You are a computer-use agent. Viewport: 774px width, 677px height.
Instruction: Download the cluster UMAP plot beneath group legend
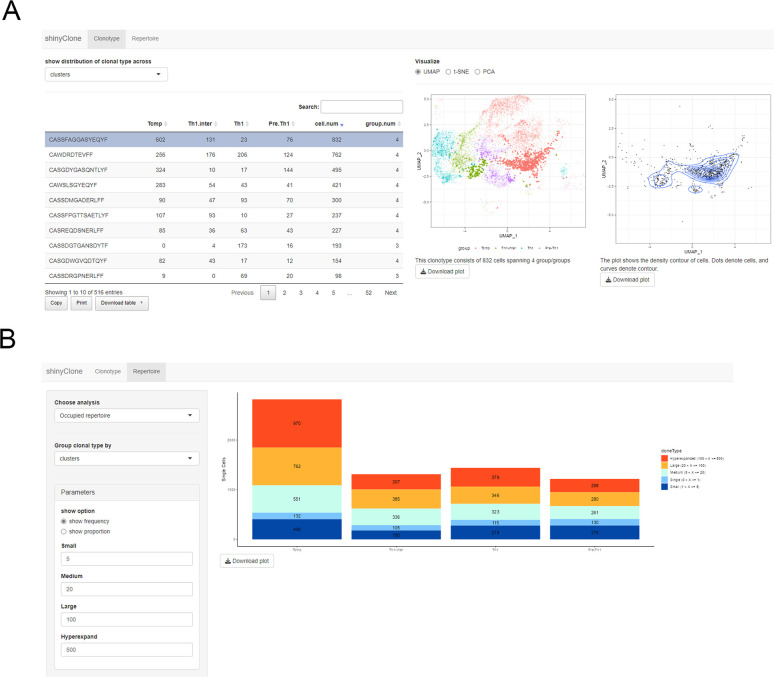tap(442, 272)
